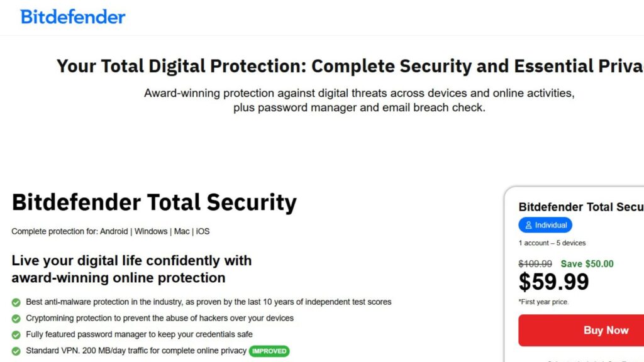Click the Bitdefender logo

pyautogui.click(x=72, y=18)
